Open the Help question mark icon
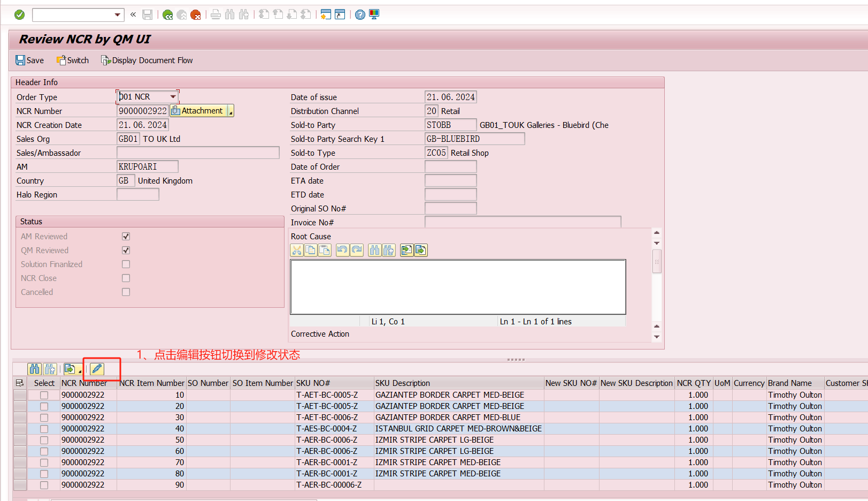 [360, 15]
